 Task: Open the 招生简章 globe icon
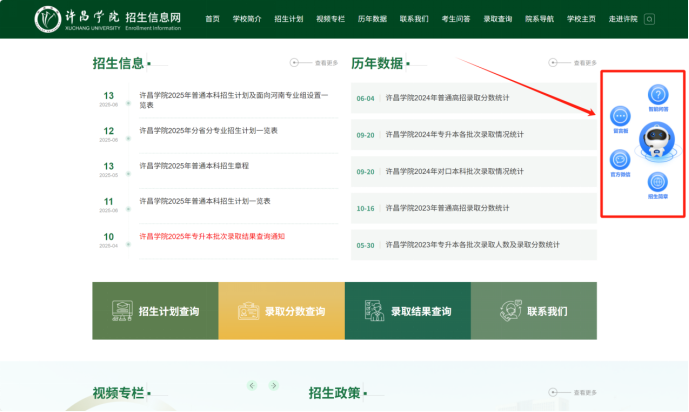(x=658, y=181)
